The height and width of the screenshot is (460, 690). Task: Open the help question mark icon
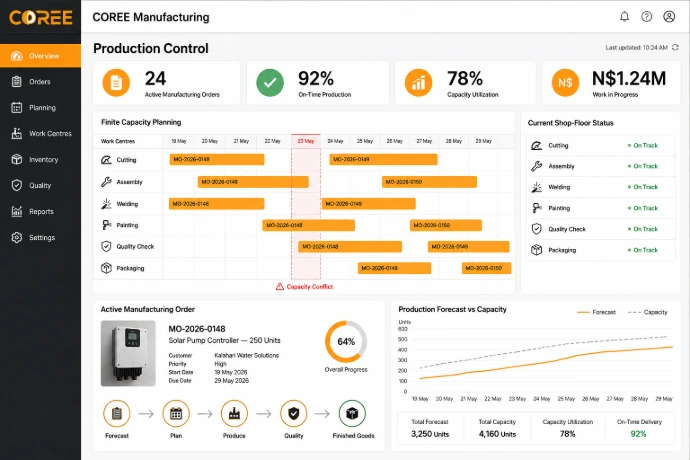(646, 17)
